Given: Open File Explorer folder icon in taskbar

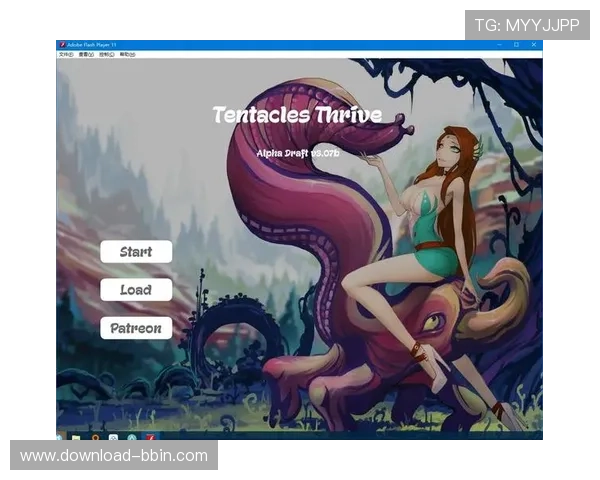Looking at the screenshot, I should (x=77, y=436).
